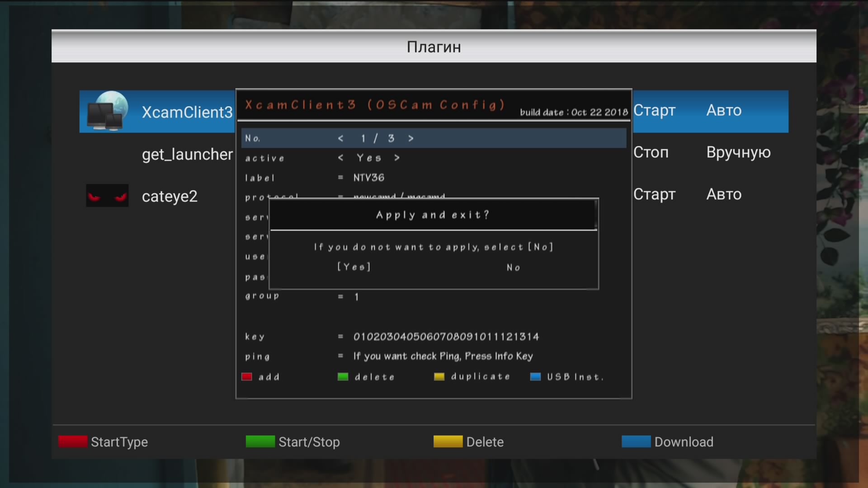Click the build date text
The height and width of the screenshot is (488, 868).
(x=574, y=113)
